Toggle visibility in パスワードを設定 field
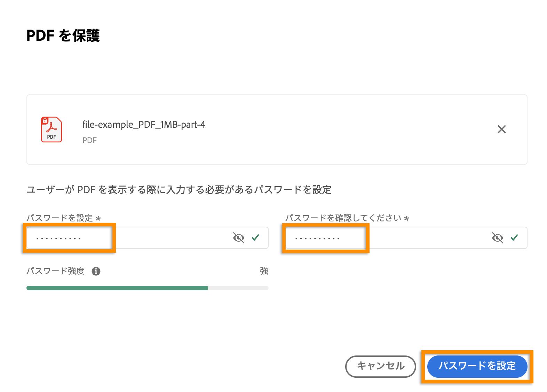 coord(239,238)
